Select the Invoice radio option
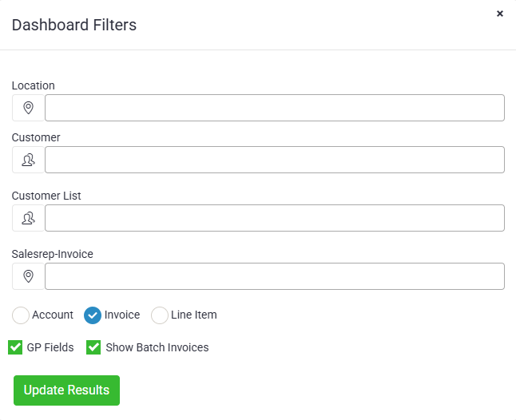 point(93,315)
